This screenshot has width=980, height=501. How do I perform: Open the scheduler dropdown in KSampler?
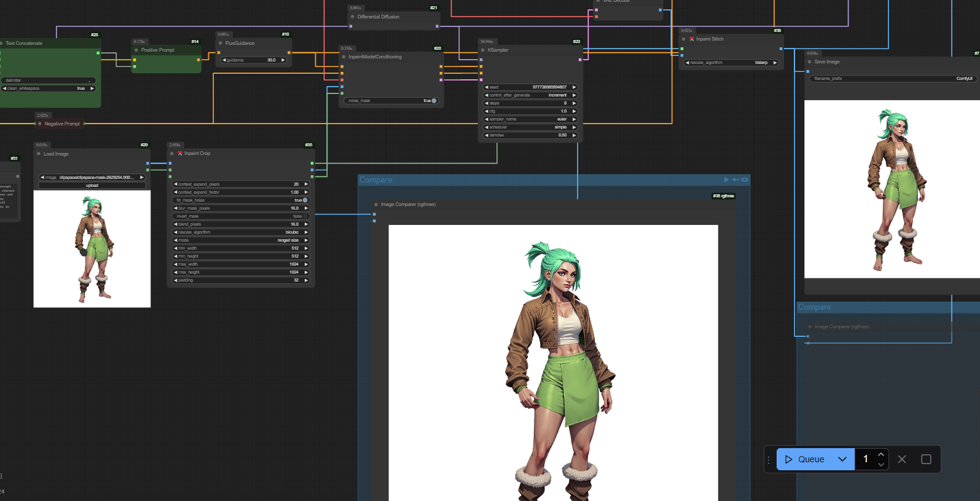pos(531,127)
